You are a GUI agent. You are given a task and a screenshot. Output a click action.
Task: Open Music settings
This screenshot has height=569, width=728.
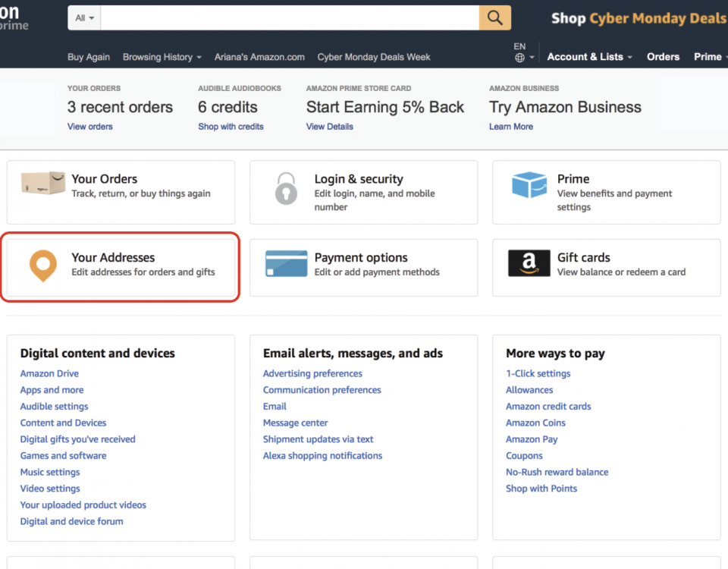(50, 472)
